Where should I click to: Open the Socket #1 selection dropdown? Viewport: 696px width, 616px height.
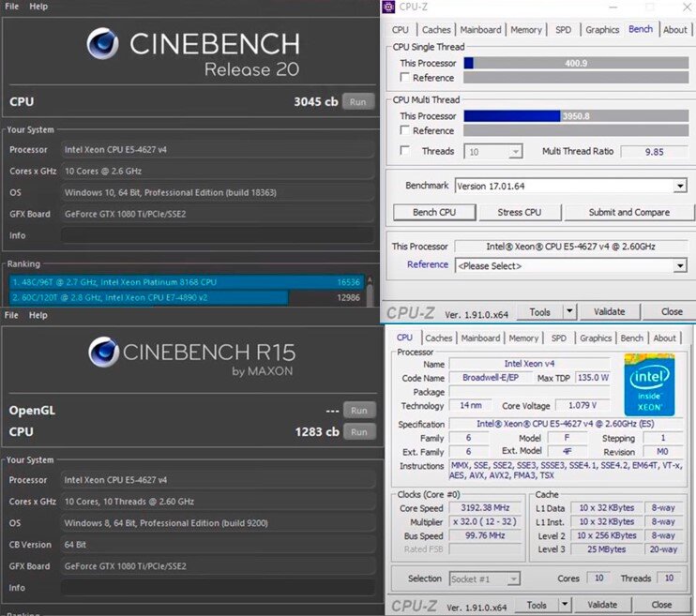pyautogui.click(x=484, y=578)
